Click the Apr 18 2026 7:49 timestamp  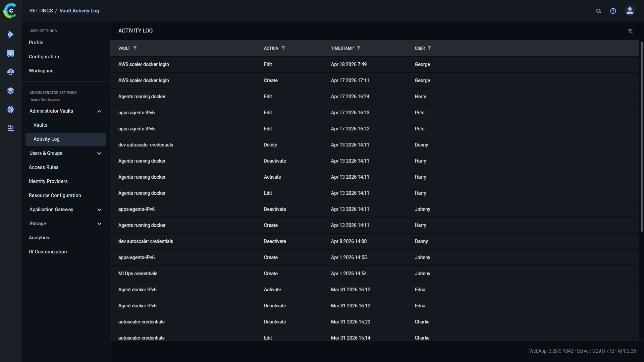click(349, 64)
